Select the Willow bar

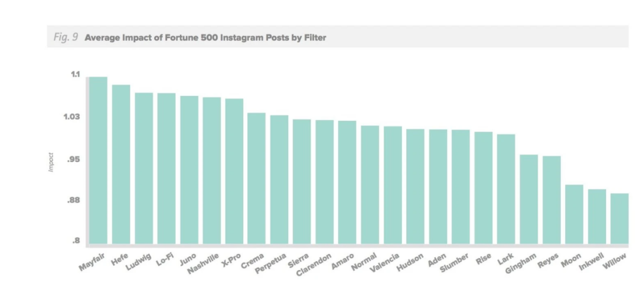[x=620, y=218]
